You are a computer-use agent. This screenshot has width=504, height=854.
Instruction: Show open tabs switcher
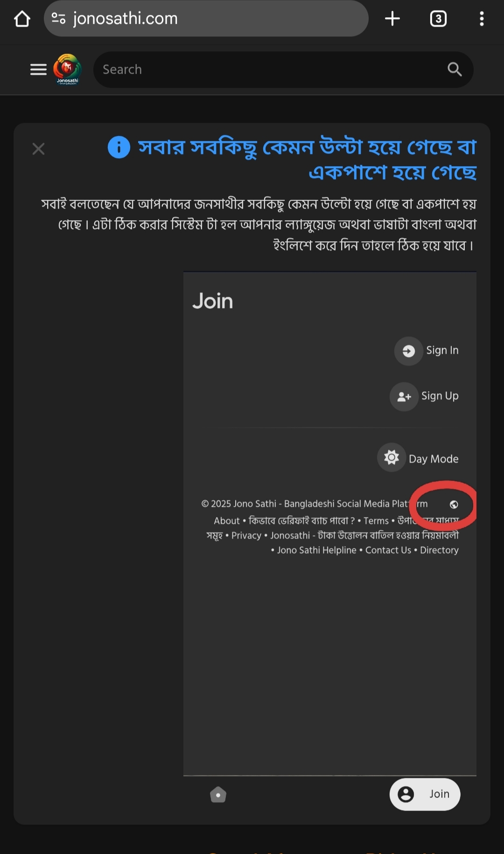[x=438, y=19]
